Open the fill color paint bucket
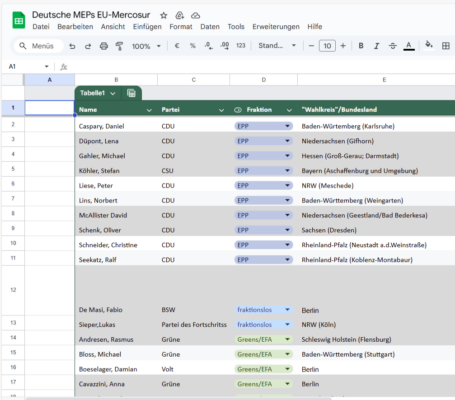 [x=429, y=45]
